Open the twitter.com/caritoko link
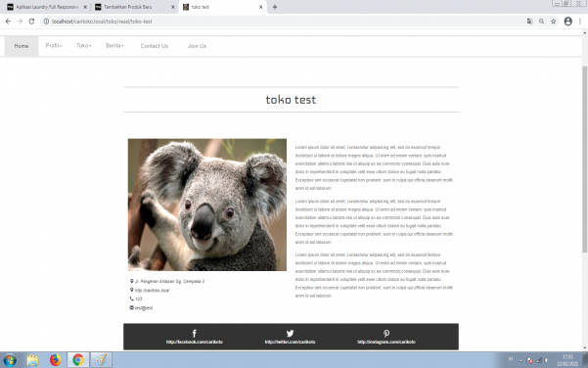588x368 pixels. (x=290, y=342)
